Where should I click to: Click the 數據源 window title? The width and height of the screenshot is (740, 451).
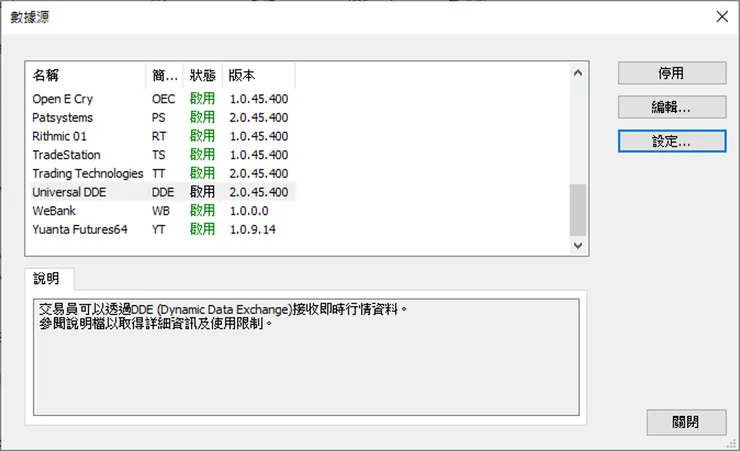tap(30, 17)
